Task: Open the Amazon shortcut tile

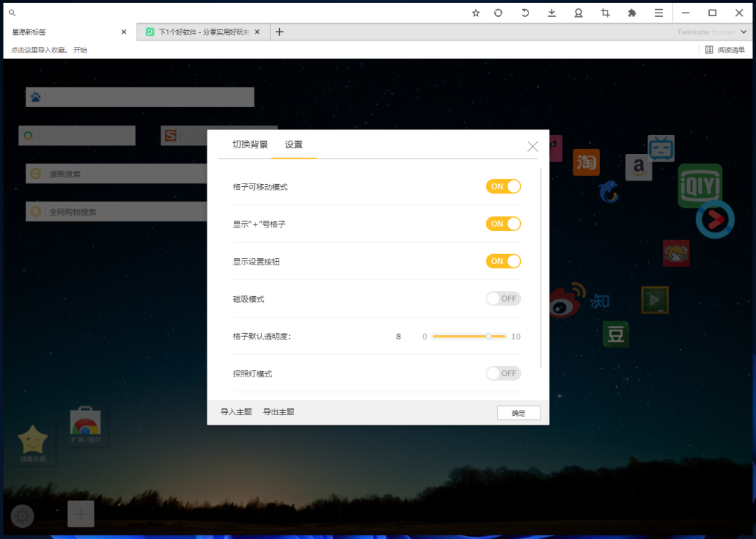Action: [x=638, y=168]
